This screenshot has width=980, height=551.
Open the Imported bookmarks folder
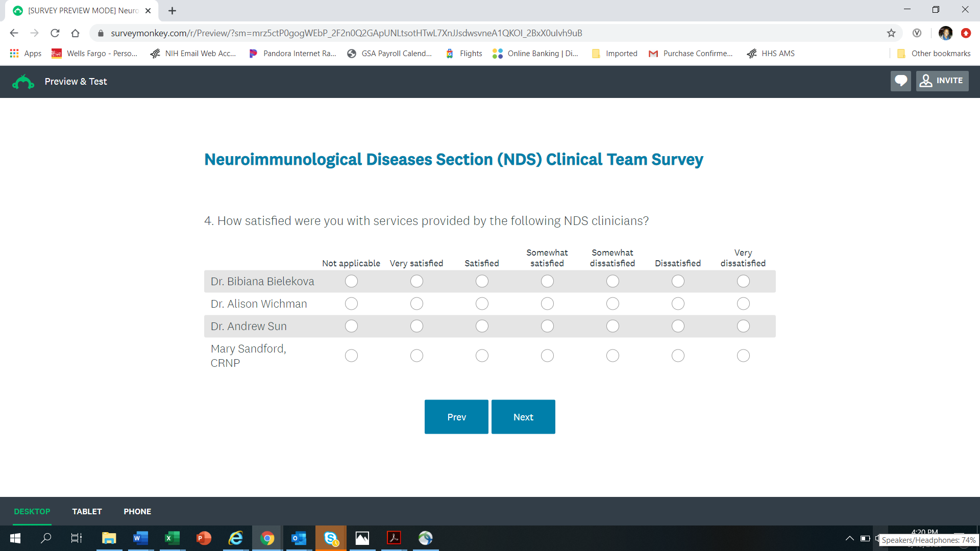[x=615, y=54]
